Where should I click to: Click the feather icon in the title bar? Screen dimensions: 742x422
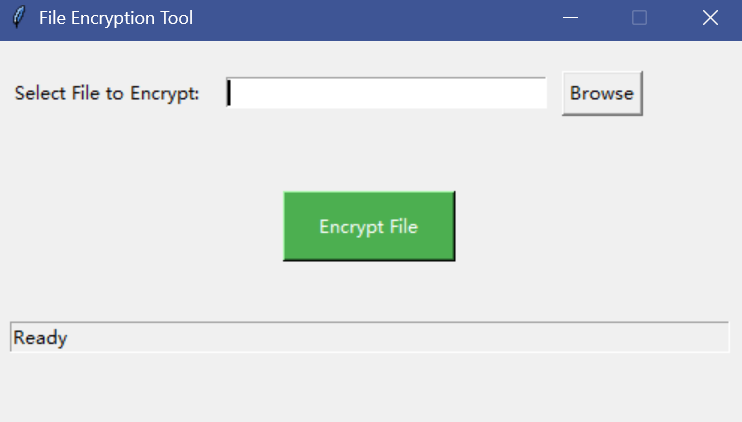[x=18, y=18]
